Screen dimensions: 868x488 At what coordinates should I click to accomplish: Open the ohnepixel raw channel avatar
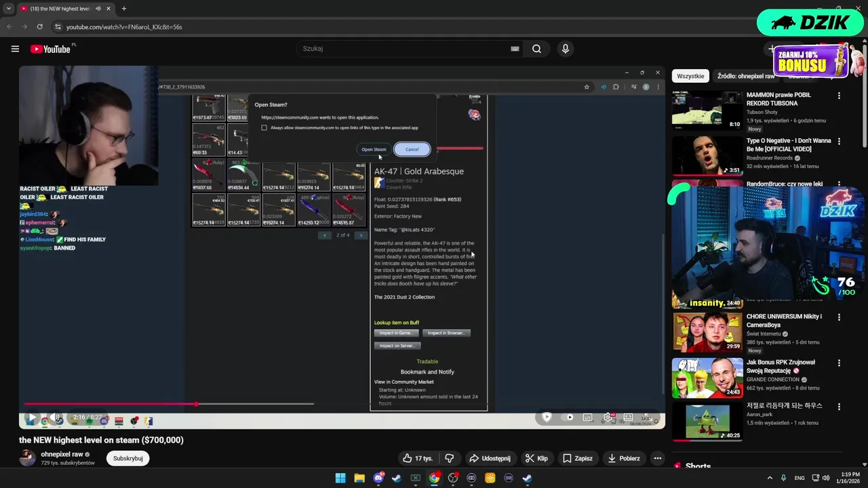point(27,458)
